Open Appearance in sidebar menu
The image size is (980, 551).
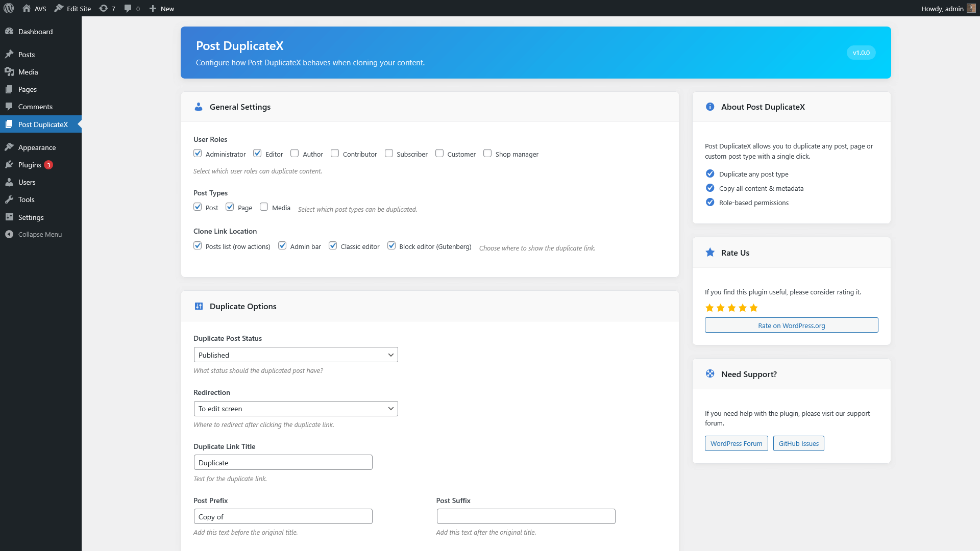[41, 147]
